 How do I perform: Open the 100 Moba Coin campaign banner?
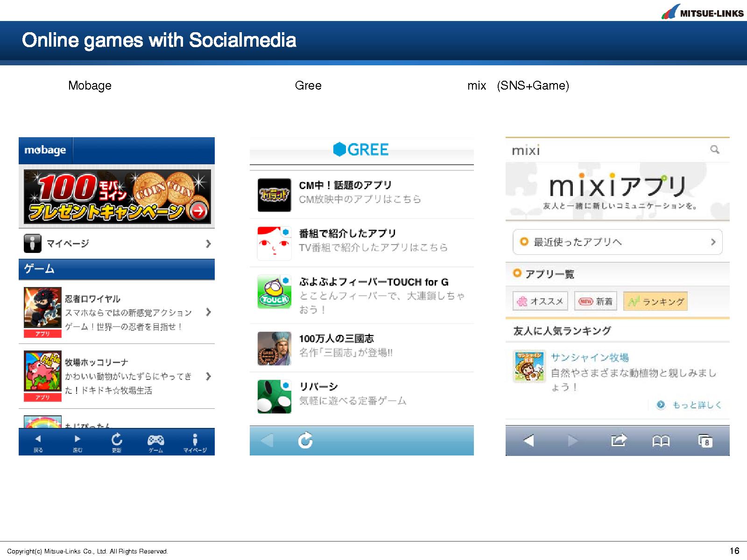(117, 196)
